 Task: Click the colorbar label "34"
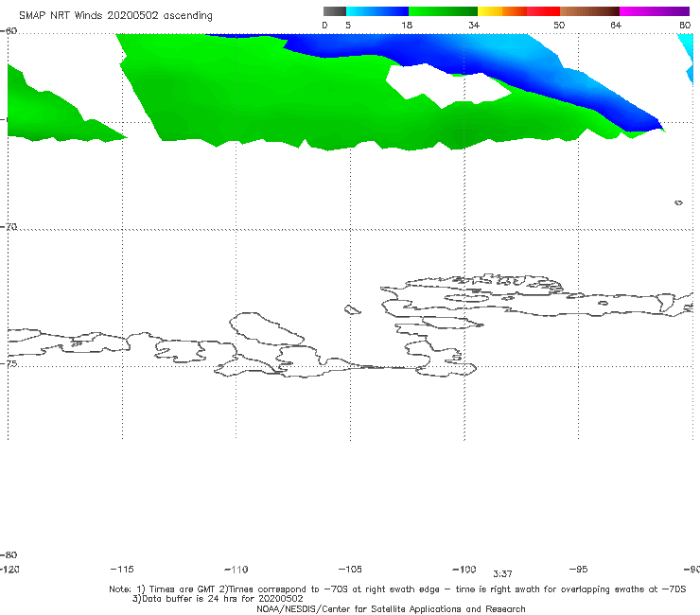click(474, 25)
